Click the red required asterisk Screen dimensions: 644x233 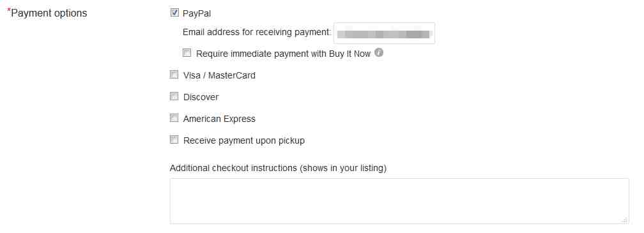[9, 10]
